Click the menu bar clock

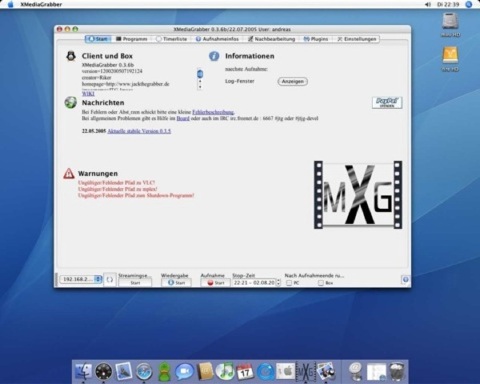pos(448,4)
